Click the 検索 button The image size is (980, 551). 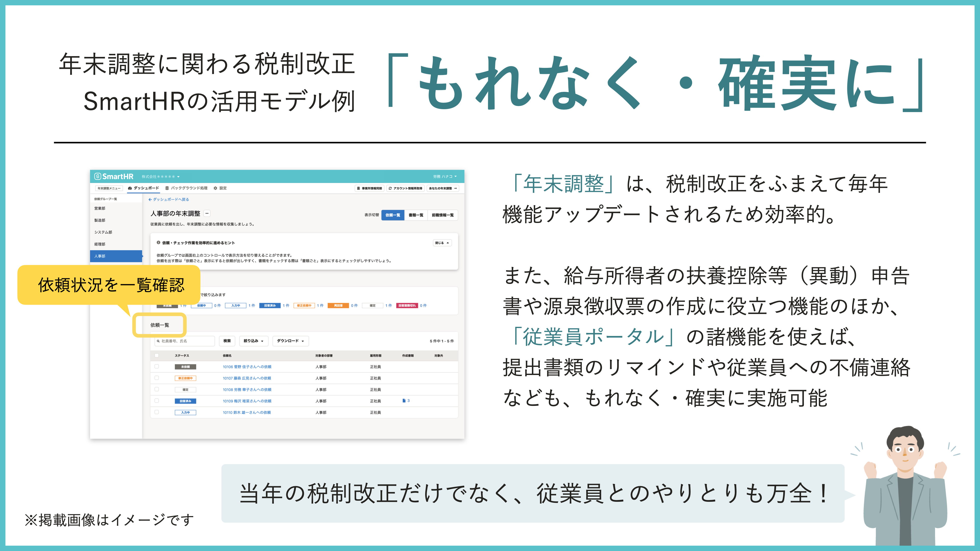pos(227,341)
